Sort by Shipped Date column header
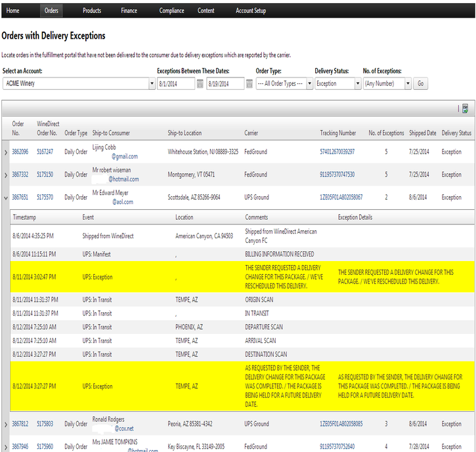The image size is (476, 452). [423, 133]
